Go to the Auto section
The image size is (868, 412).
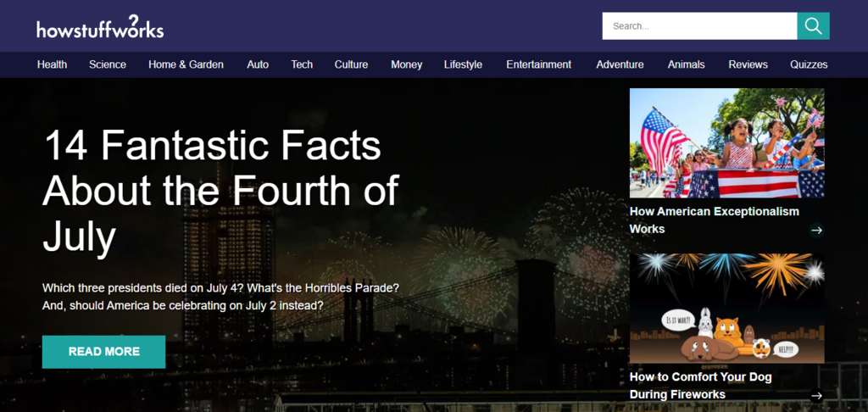pyautogui.click(x=258, y=64)
